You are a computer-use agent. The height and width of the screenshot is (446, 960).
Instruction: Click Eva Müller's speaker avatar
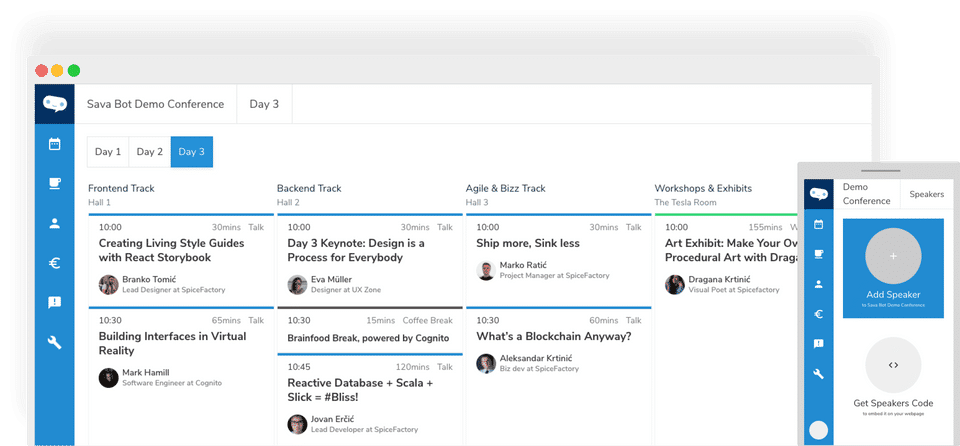click(297, 285)
